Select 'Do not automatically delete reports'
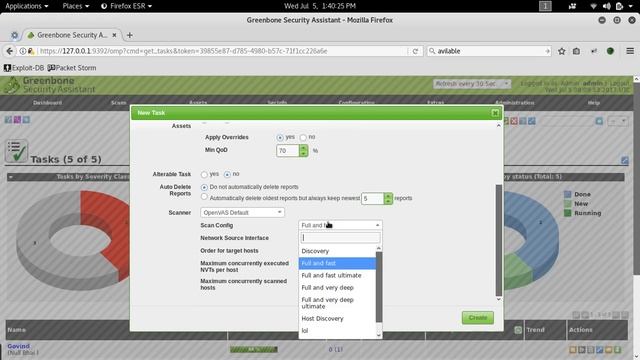Image resolution: width=640 pixels, height=360 pixels. pyautogui.click(x=204, y=187)
